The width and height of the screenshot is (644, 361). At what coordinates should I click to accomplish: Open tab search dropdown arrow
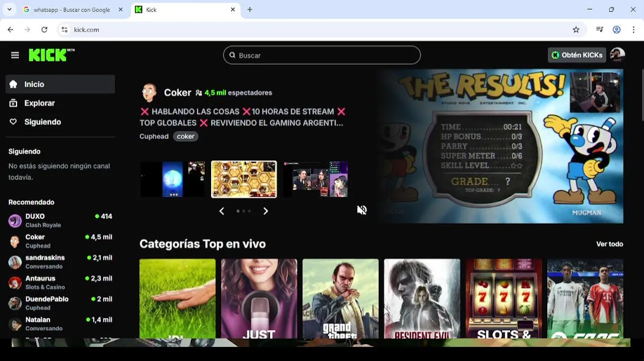click(x=9, y=10)
